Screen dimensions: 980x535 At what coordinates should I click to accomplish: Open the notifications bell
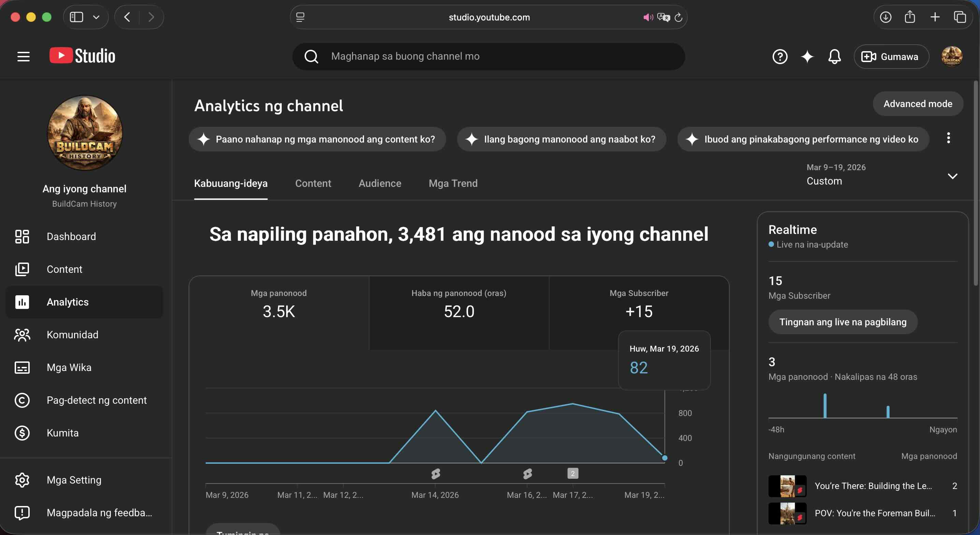click(834, 57)
